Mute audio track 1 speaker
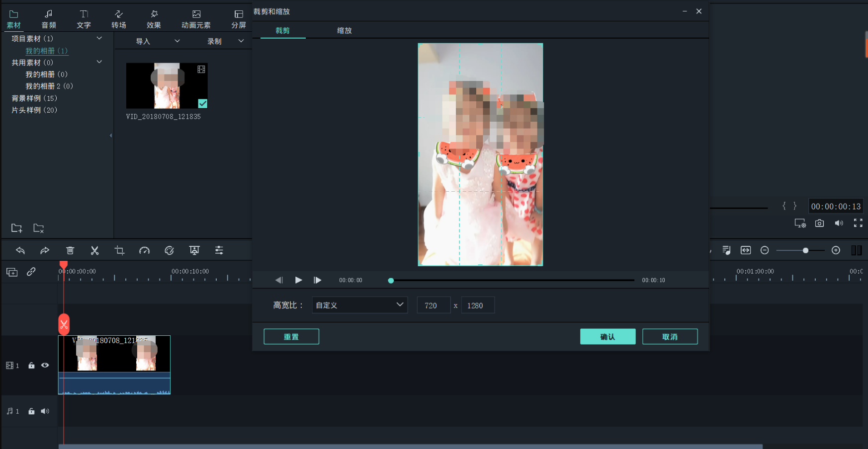The height and width of the screenshot is (449, 868). tap(45, 411)
